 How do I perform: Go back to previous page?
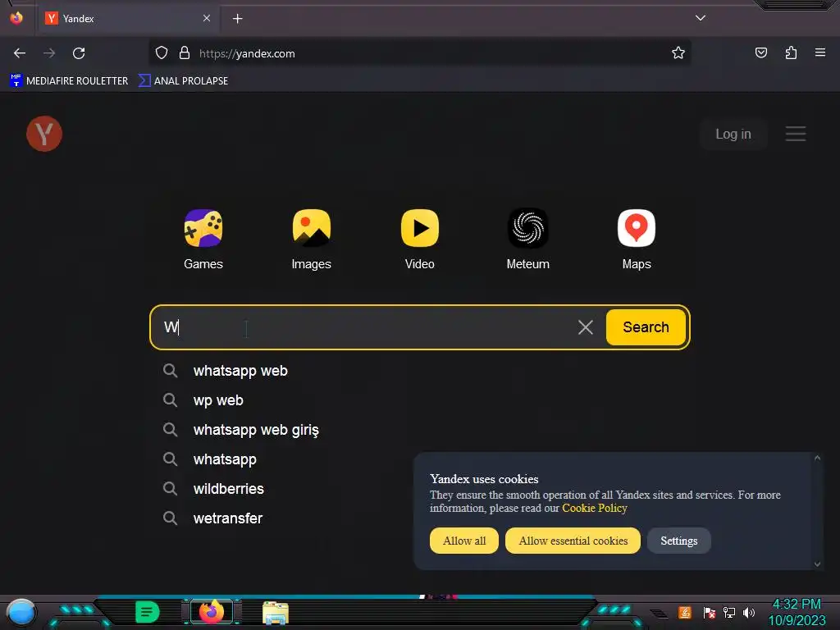20,53
